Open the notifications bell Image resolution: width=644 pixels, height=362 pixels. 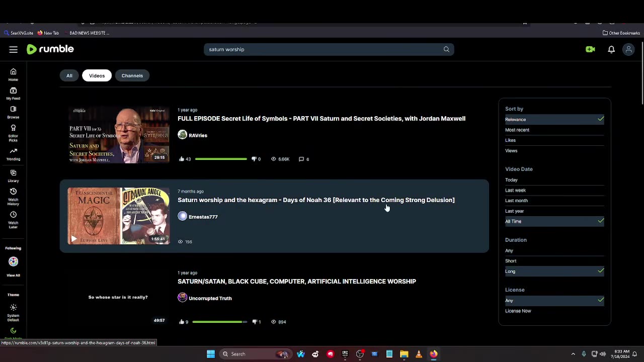611,49
